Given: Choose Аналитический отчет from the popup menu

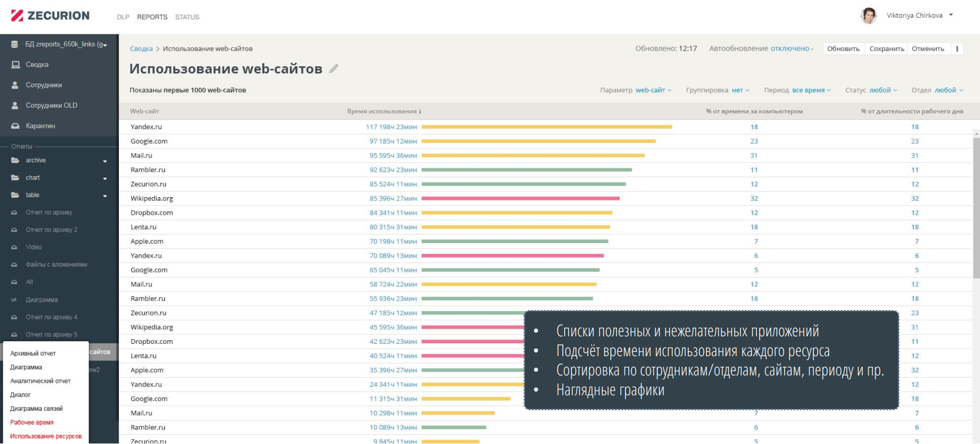Looking at the screenshot, I should (x=41, y=381).
